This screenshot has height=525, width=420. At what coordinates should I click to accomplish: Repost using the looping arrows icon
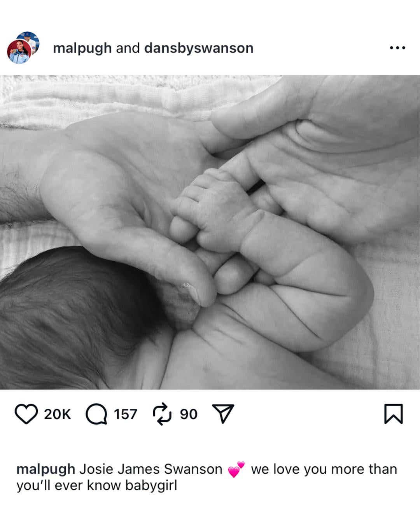click(x=162, y=414)
